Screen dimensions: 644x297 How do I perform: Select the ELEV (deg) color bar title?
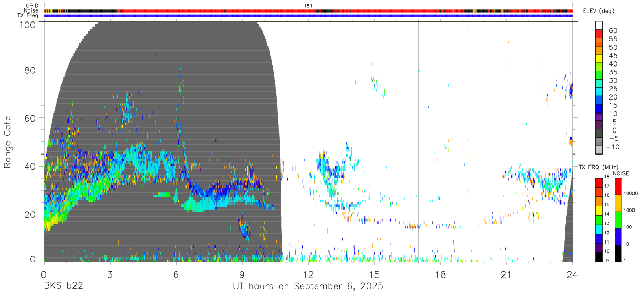pos(599,11)
